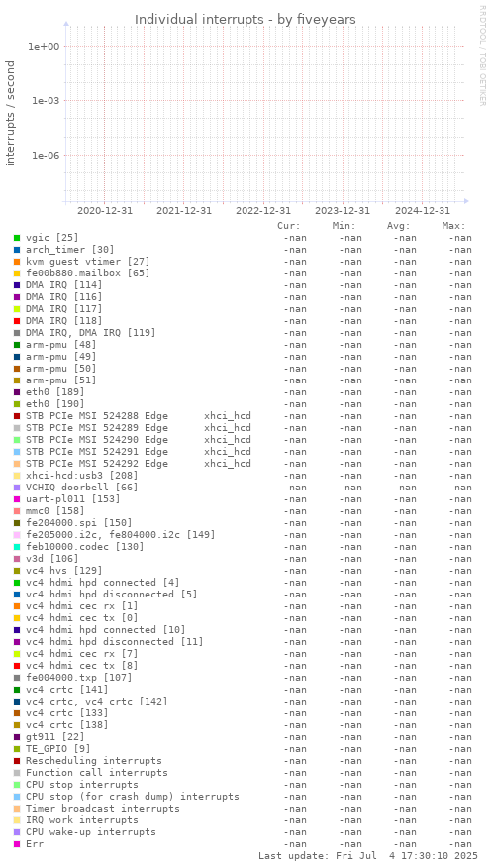Viewport: 492px width, 868px height.
Task: Click the 'vc4 hdmi cec rx [1]' label
Action: (x=82, y=606)
